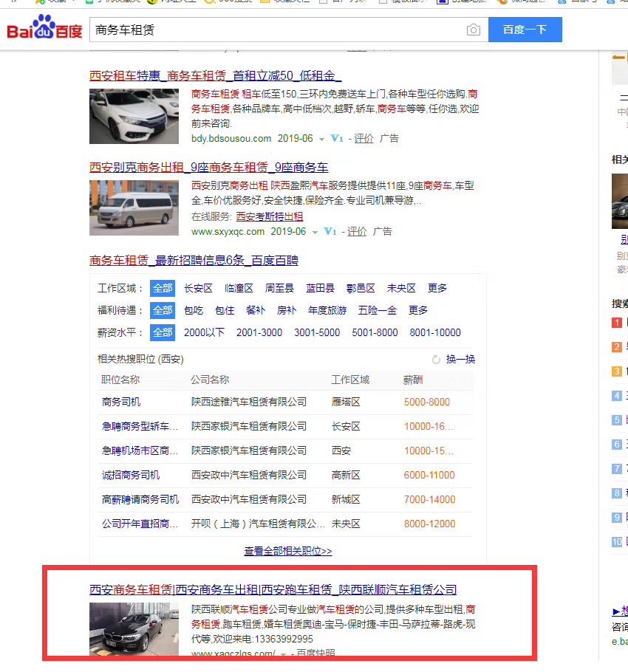
Task: Select 五险一金 benefit filter
Action: click(x=378, y=310)
